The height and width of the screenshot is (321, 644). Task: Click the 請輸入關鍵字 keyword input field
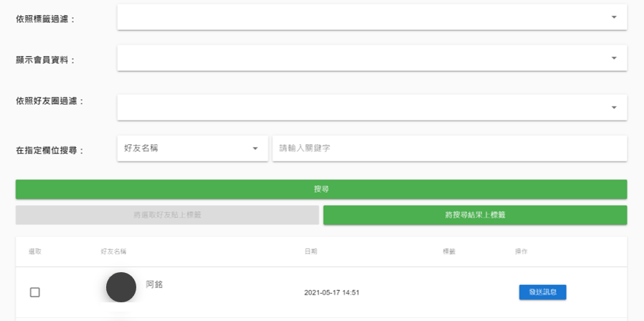click(450, 149)
